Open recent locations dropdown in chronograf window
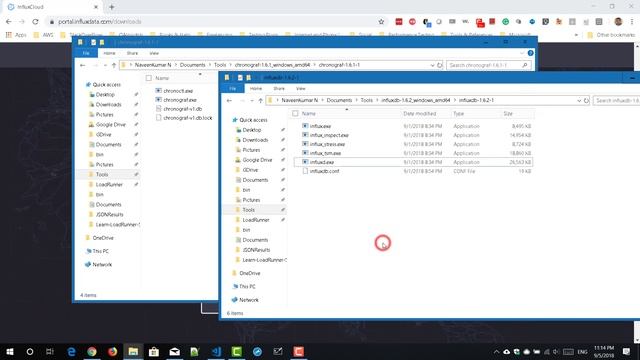Image resolution: width=640 pixels, height=360 pixels. [x=105, y=66]
